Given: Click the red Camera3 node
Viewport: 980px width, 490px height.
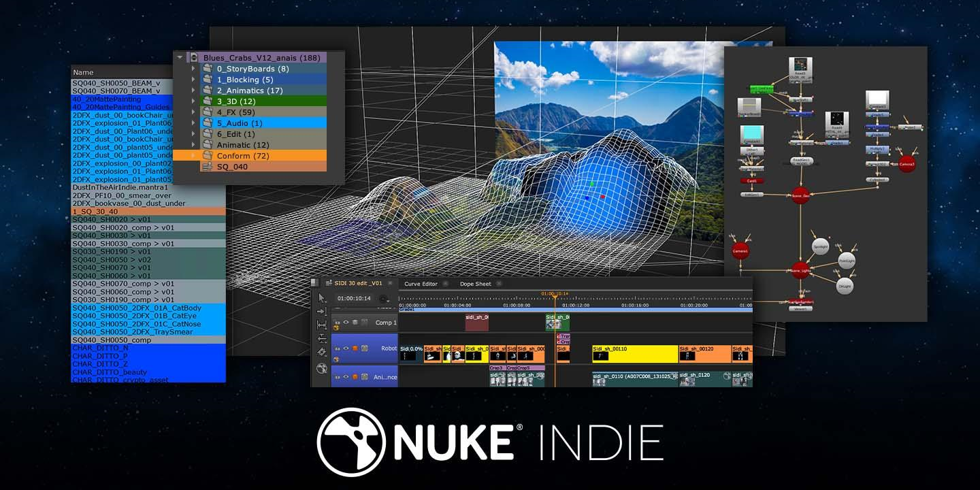Looking at the screenshot, I should pyautogui.click(x=907, y=164).
